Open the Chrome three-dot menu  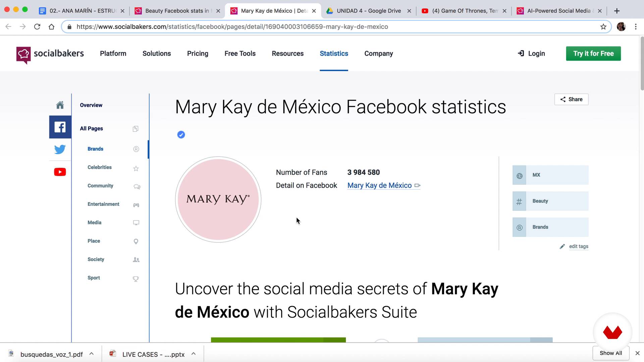(x=636, y=27)
